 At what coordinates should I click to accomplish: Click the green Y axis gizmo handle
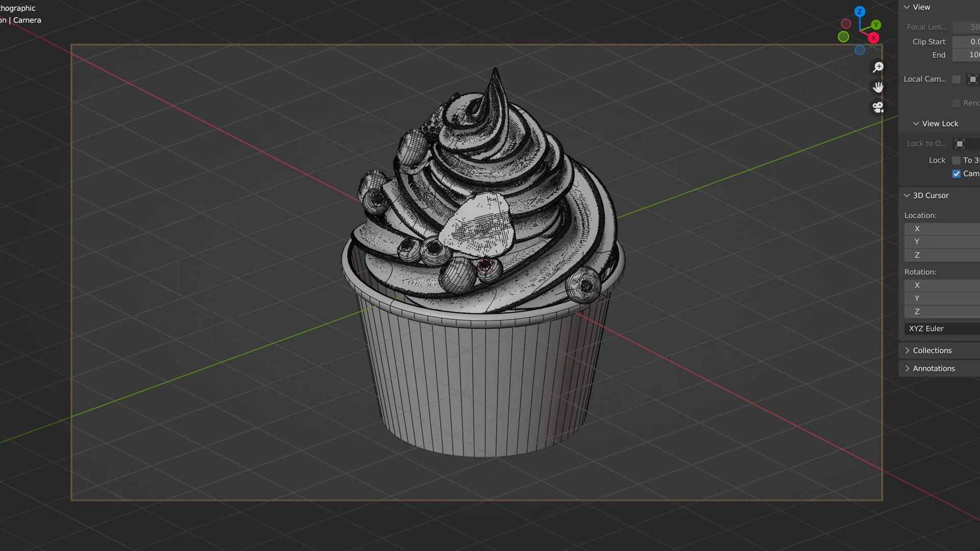(x=876, y=24)
